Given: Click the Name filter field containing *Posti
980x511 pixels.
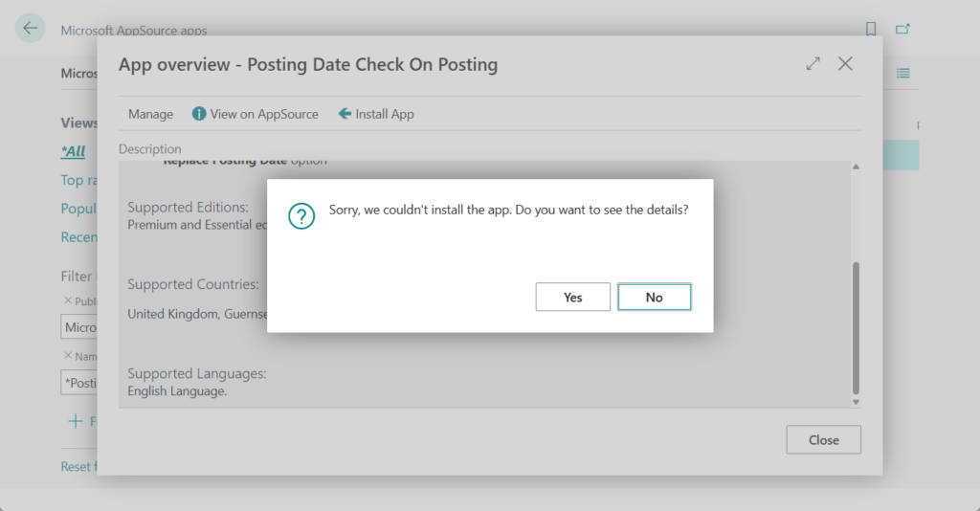Looking at the screenshot, I should (79, 383).
